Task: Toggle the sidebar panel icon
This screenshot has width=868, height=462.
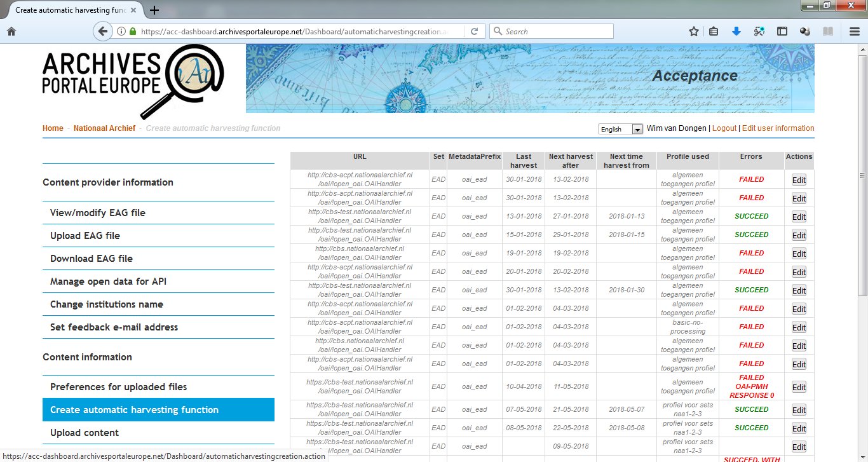Action: (x=782, y=31)
